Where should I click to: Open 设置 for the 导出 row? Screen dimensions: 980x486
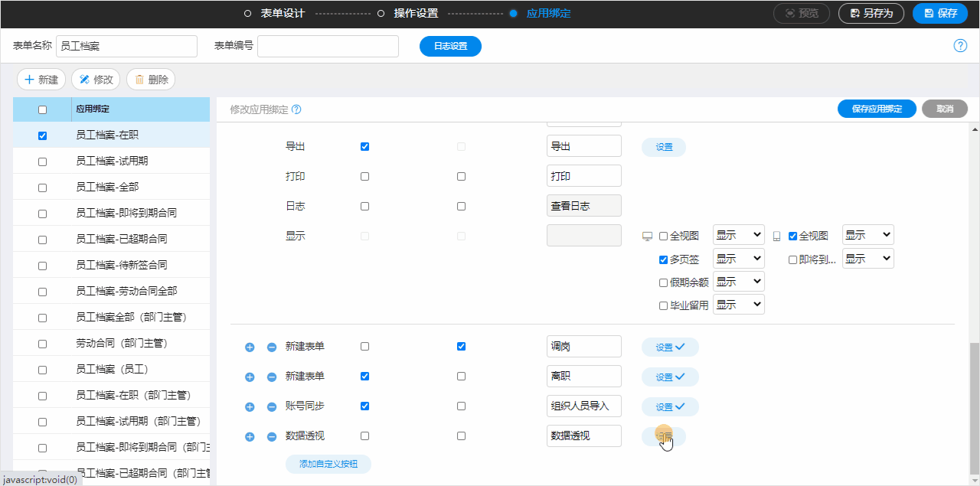point(664,147)
